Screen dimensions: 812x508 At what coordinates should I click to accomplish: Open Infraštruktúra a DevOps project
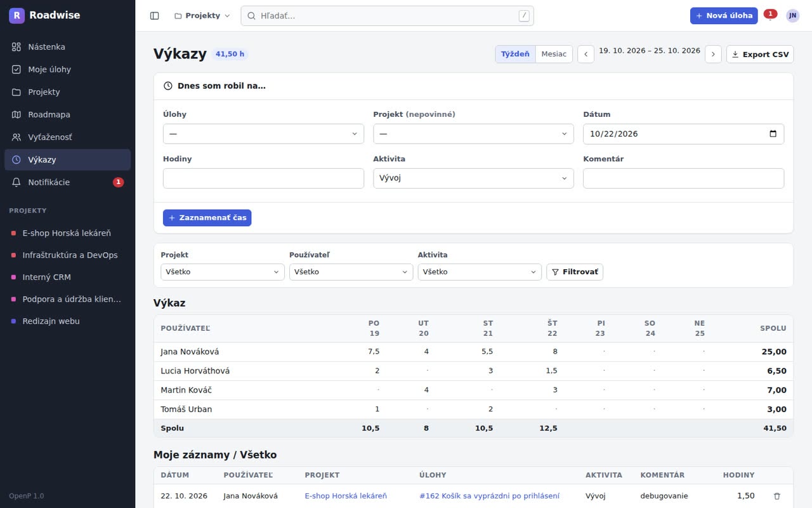pyautogui.click(x=67, y=255)
